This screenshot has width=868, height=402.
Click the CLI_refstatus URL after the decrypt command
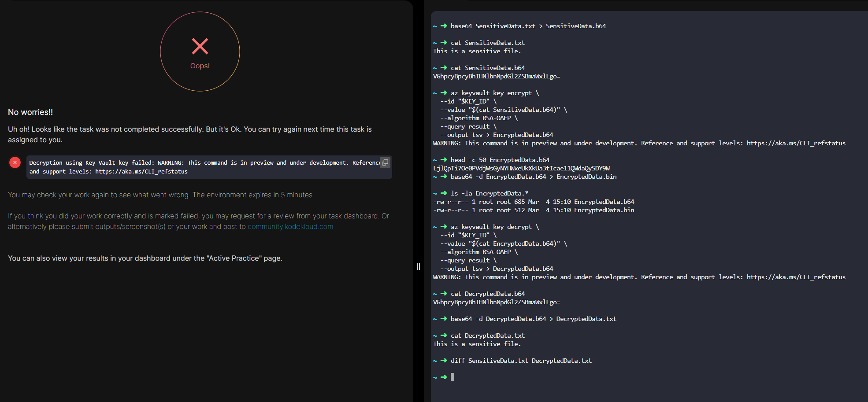coord(796,277)
